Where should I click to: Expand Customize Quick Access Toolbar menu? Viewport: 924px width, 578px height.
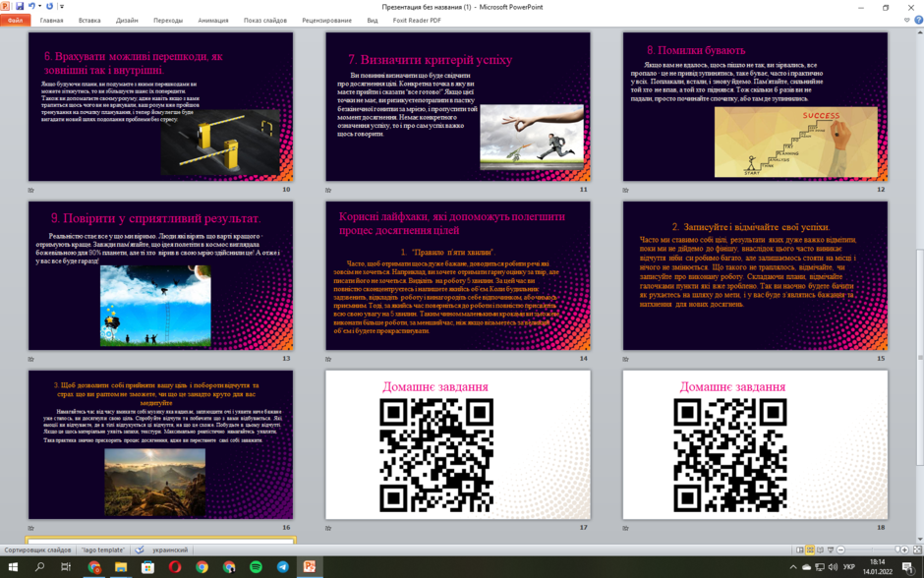point(62,7)
